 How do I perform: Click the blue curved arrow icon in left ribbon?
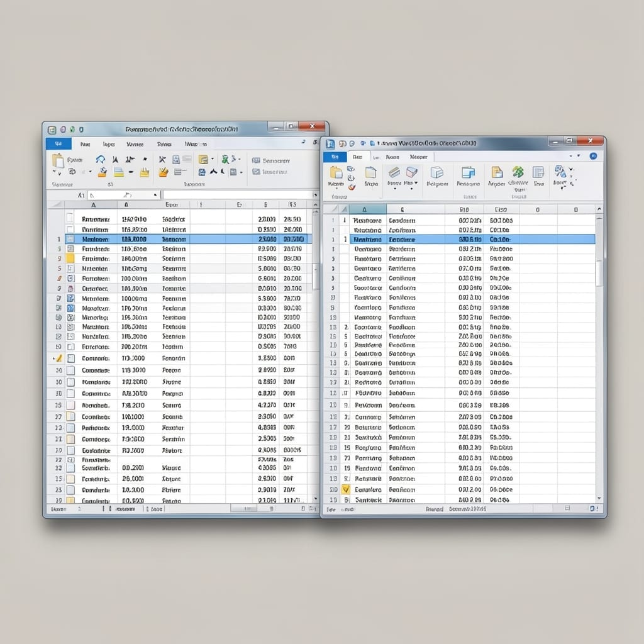click(x=100, y=159)
